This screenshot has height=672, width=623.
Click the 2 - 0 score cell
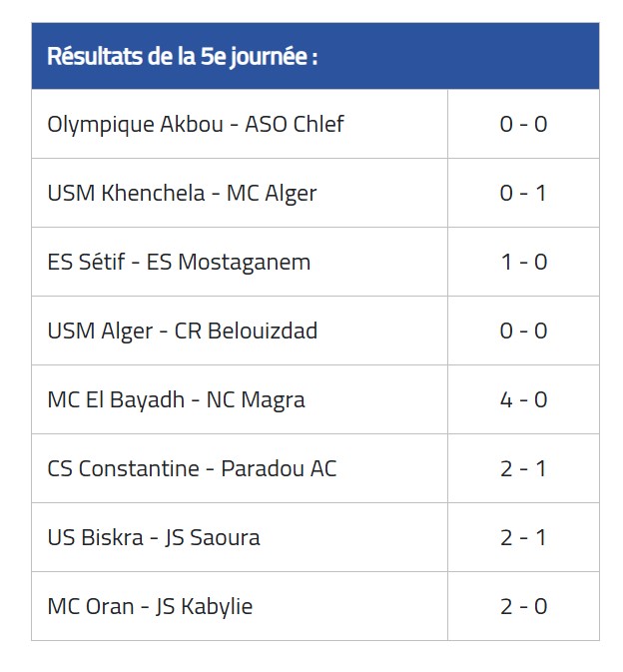point(523,606)
